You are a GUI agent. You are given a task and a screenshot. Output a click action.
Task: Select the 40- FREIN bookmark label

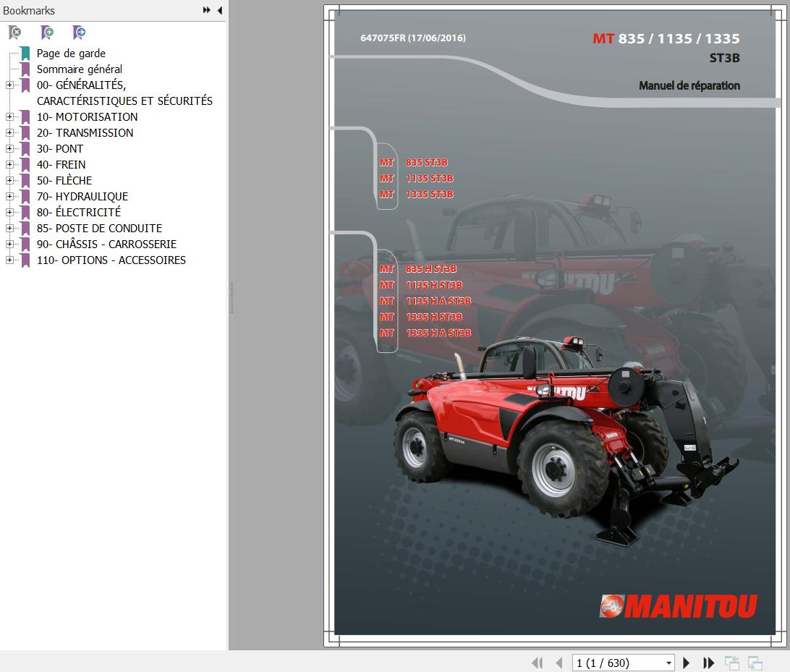click(61, 165)
